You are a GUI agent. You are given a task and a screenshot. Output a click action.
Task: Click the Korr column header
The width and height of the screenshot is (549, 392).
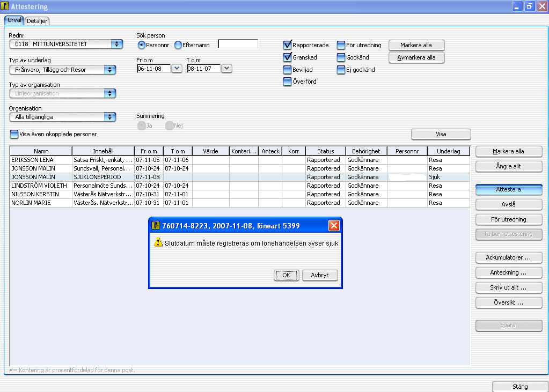(294, 151)
